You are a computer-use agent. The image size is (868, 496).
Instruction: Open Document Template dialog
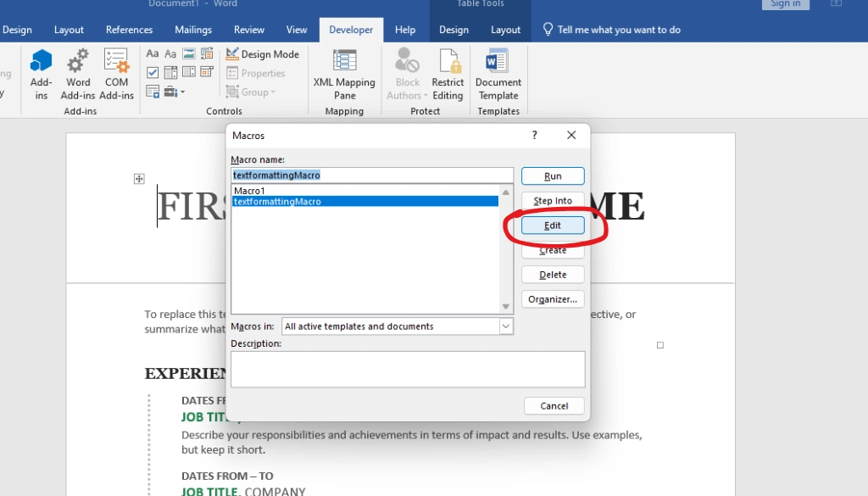[498, 75]
